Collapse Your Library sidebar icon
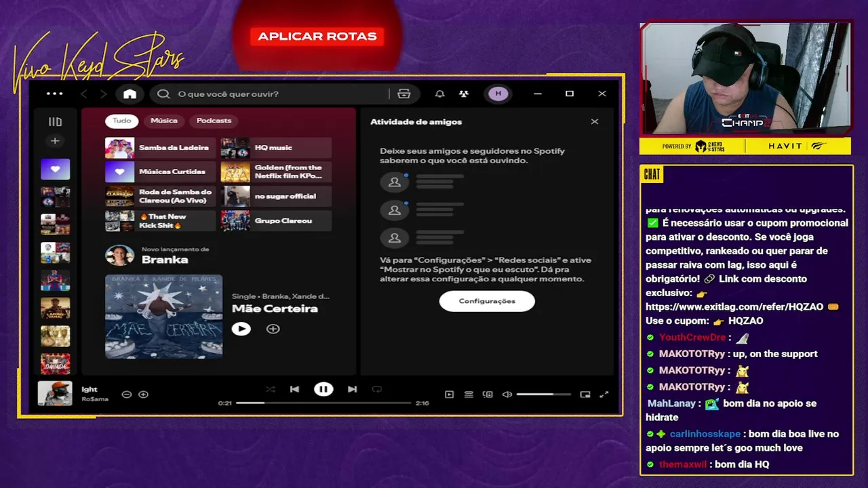 [x=55, y=122]
